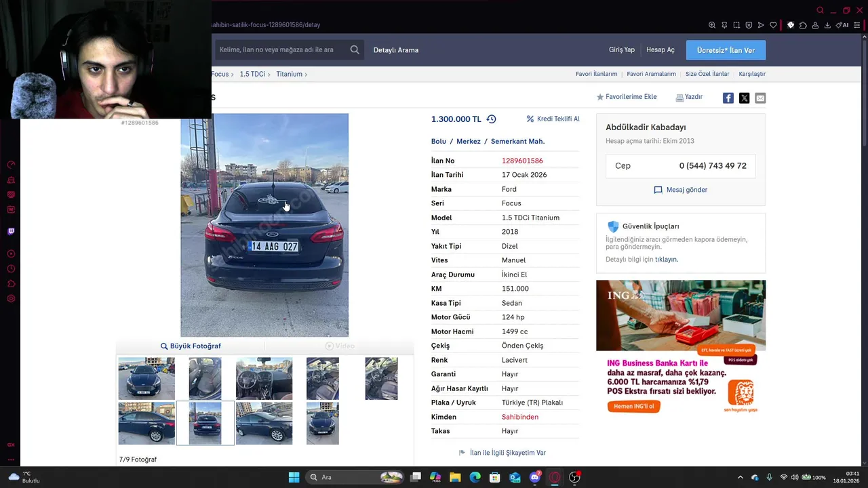Click the Semerkant Mah. location link
868x488 pixels.
coord(518,142)
